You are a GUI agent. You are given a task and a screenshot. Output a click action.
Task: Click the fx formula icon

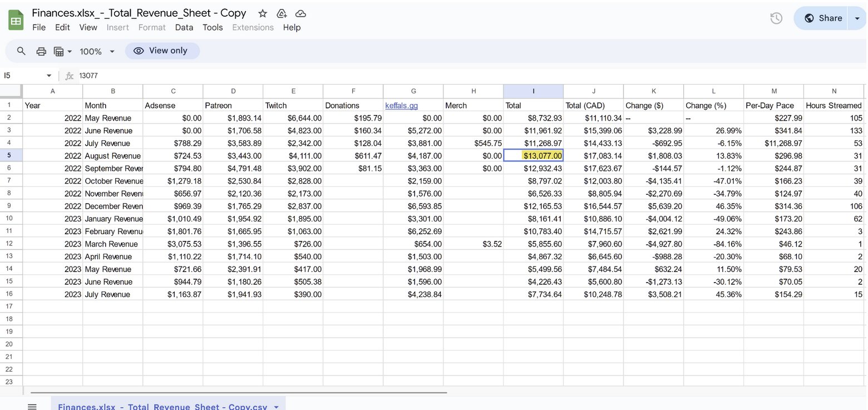tap(70, 76)
